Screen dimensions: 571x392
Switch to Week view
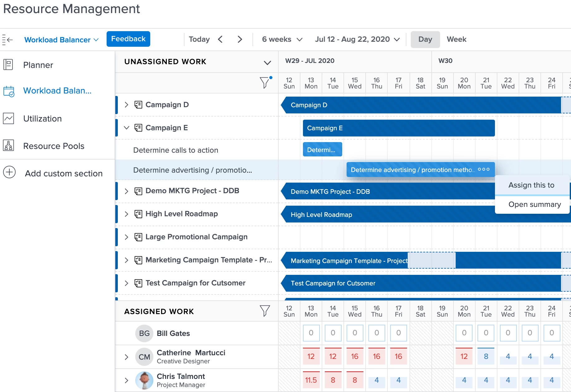457,39
